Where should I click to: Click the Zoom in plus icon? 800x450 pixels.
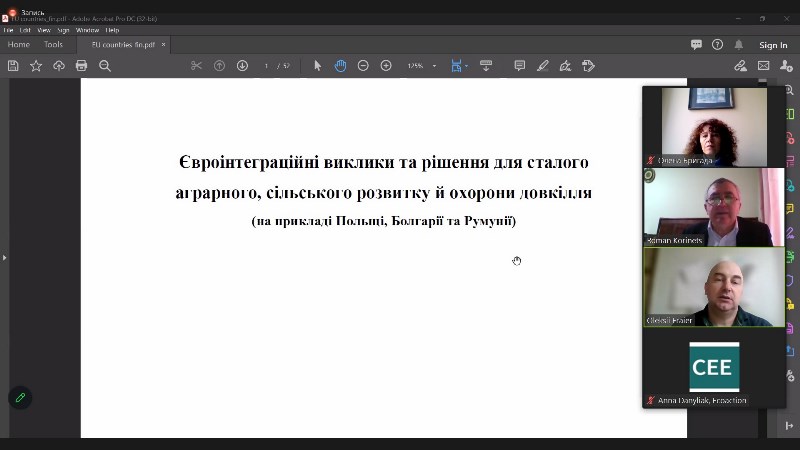click(x=386, y=66)
